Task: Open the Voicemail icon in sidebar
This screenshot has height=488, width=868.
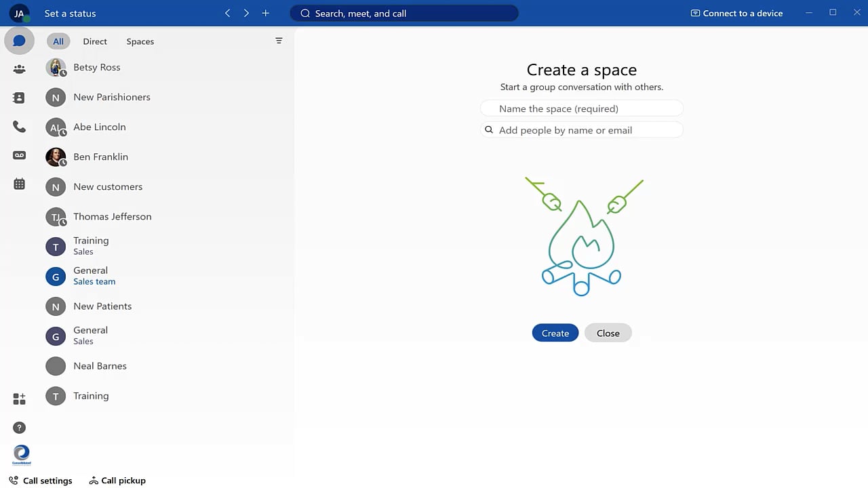Action: [19, 155]
